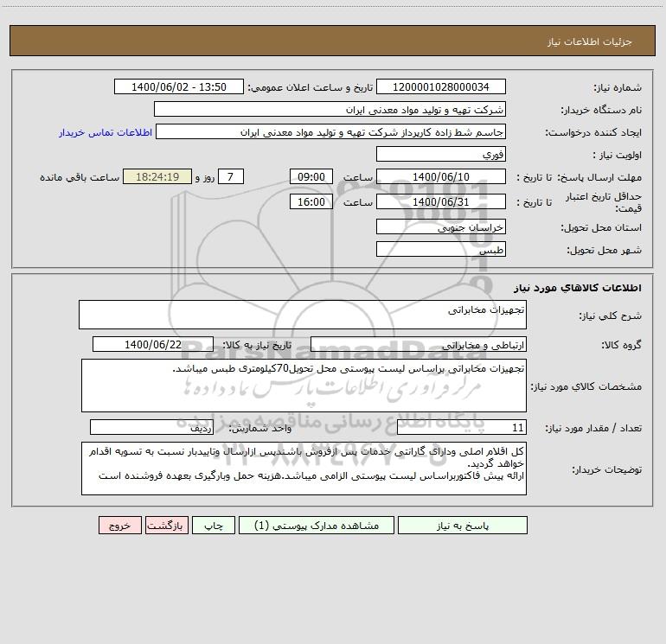This screenshot has width=666, height=644.
Task: Click the label شهر محل تحویل
Action: (605, 251)
